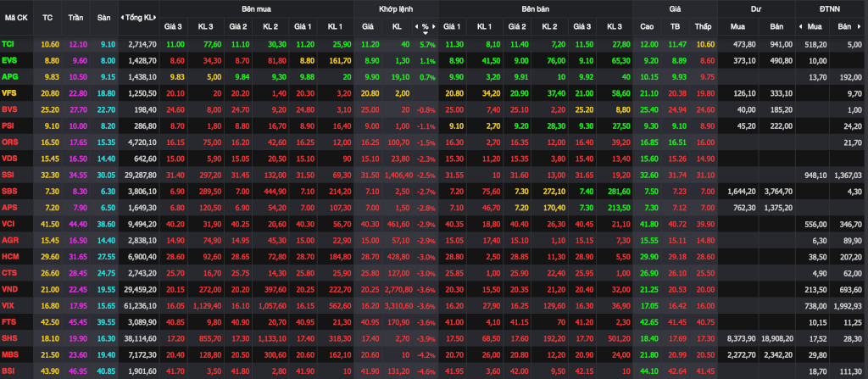The image size is (868, 379).
Task: Open the PSI ticker symbol
Action: [8, 125]
